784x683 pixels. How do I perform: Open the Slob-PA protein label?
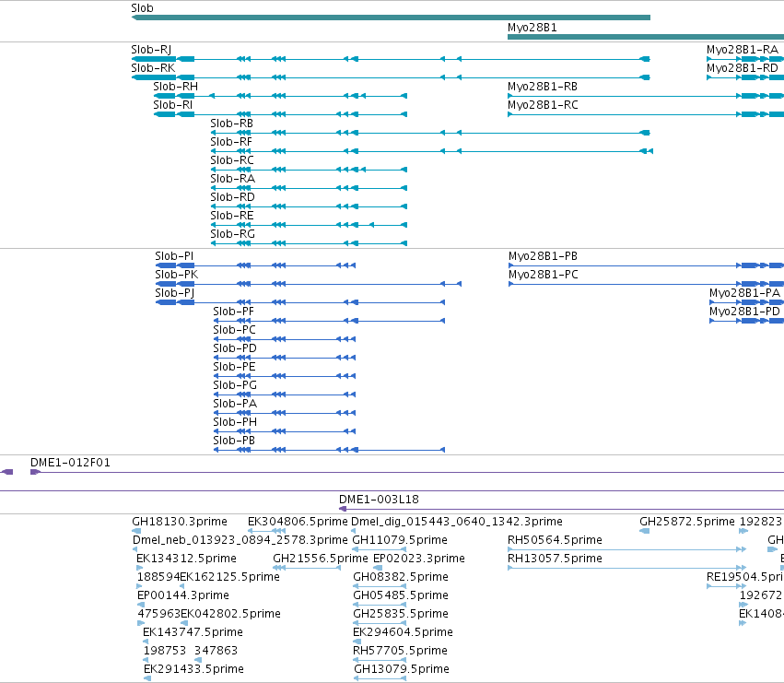coord(235,404)
